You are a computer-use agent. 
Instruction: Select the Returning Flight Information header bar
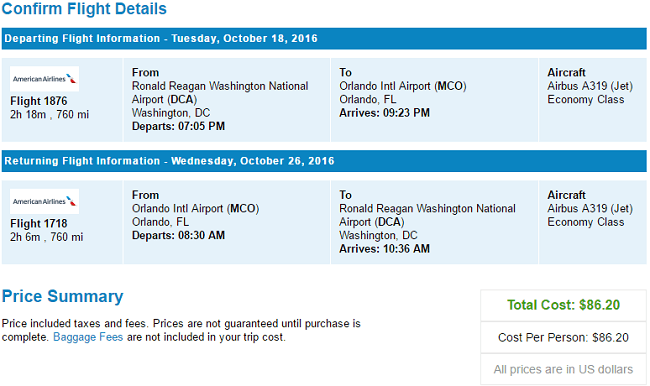point(324,161)
